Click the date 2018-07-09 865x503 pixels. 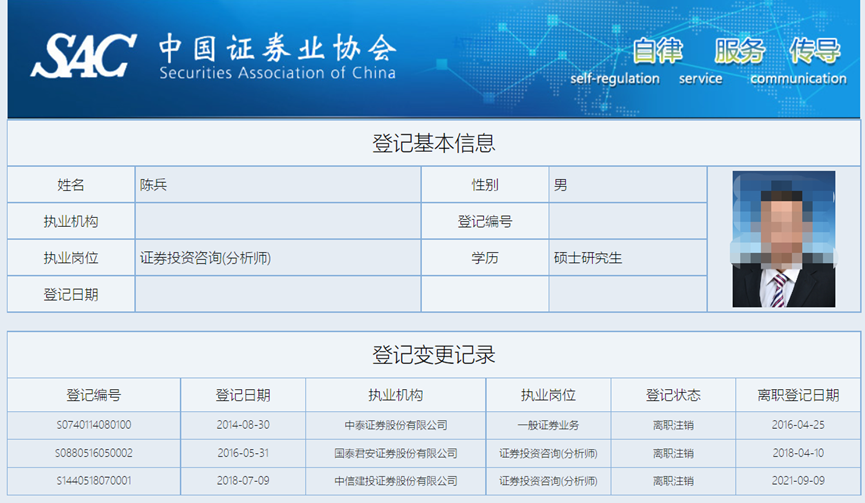coord(243,480)
